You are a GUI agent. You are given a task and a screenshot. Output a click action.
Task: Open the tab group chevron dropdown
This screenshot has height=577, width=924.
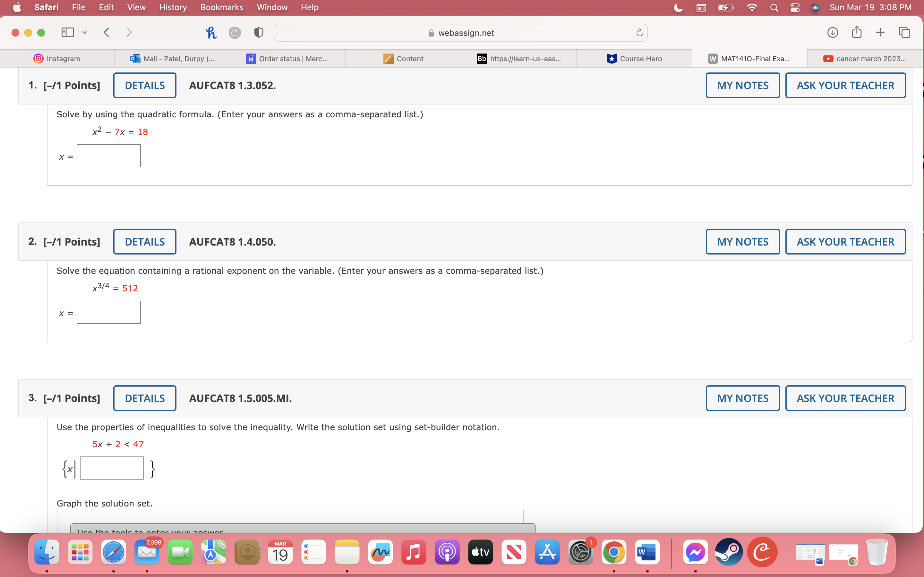pos(85,32)
